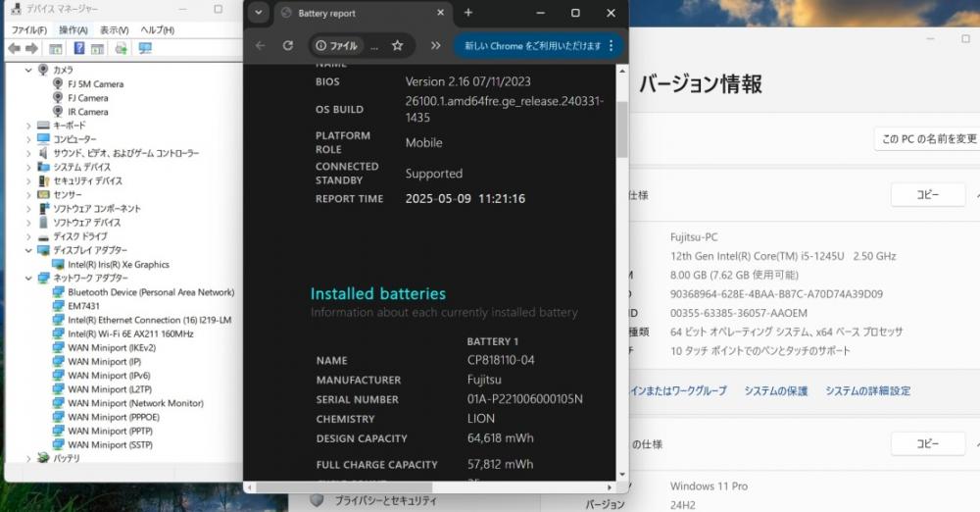The height and width of the screenshot is (512, 980).
Task: Click horizontal scrollbar in Battery report page
Action: point(344,486)
